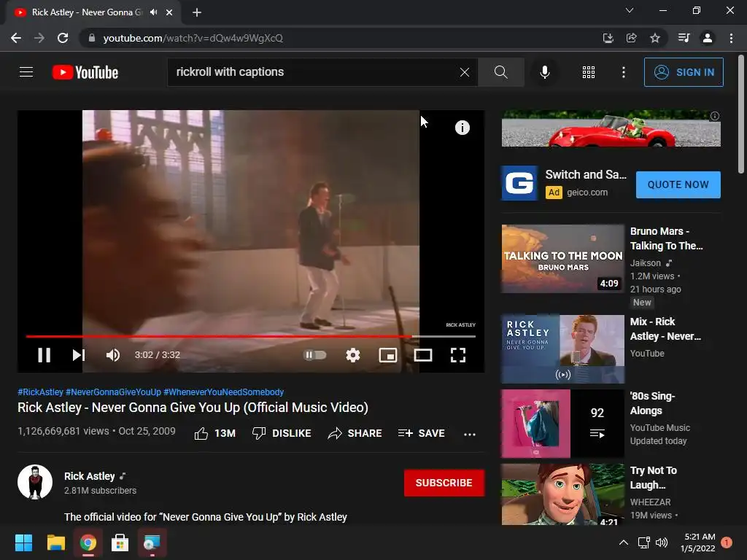Click the red SUBSCRIBE button
747x560 pixels.
pos(444,483)
